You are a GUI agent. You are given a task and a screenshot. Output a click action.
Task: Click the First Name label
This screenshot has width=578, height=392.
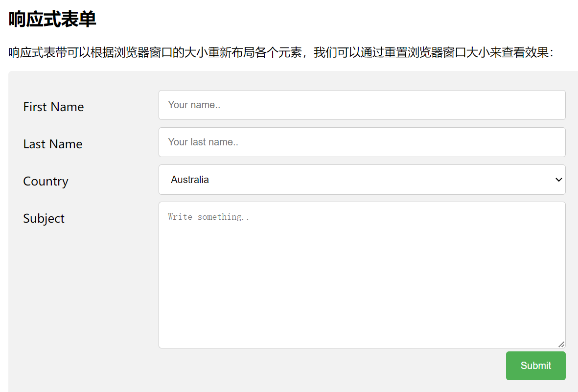click(53, 107)
